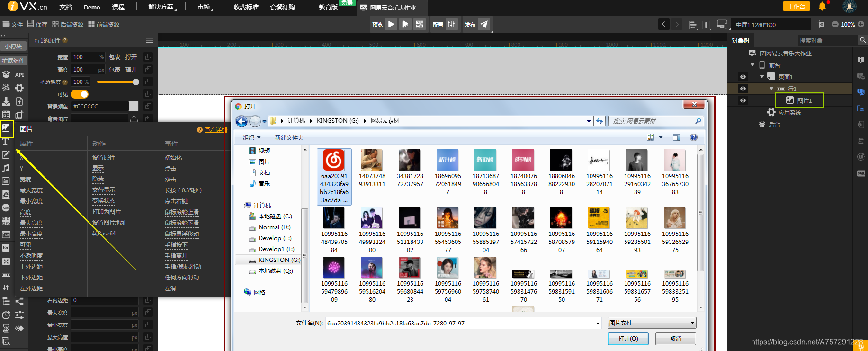This screenshot has width=868, height=351.
Task: Click 新建文件夹 in the dialog toolbar
Action: click(289, 138)
